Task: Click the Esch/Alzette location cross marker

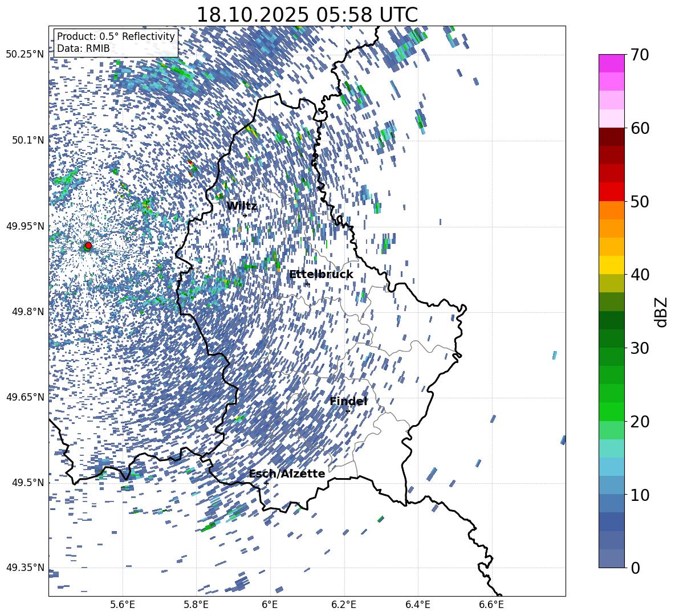Action: coord(266,483)
